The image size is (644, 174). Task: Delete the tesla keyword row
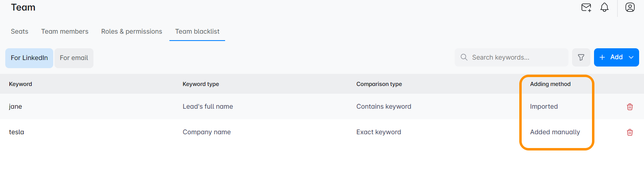630,132
